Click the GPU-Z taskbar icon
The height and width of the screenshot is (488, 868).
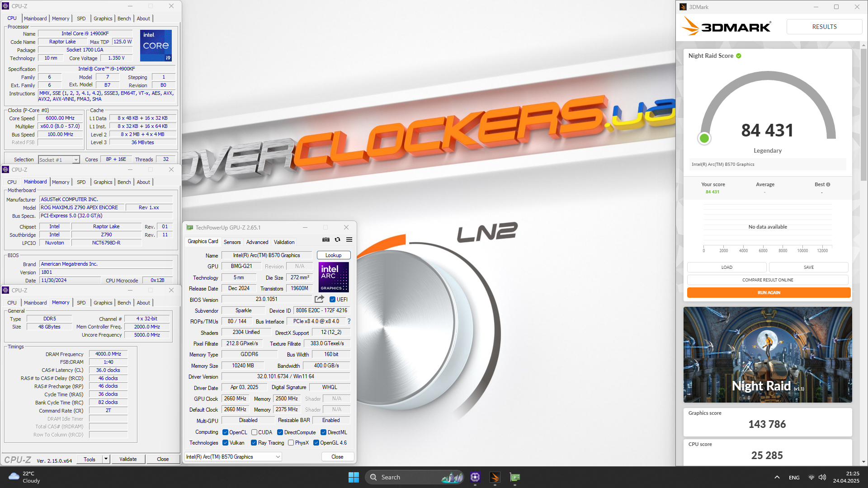coord(515,477)
